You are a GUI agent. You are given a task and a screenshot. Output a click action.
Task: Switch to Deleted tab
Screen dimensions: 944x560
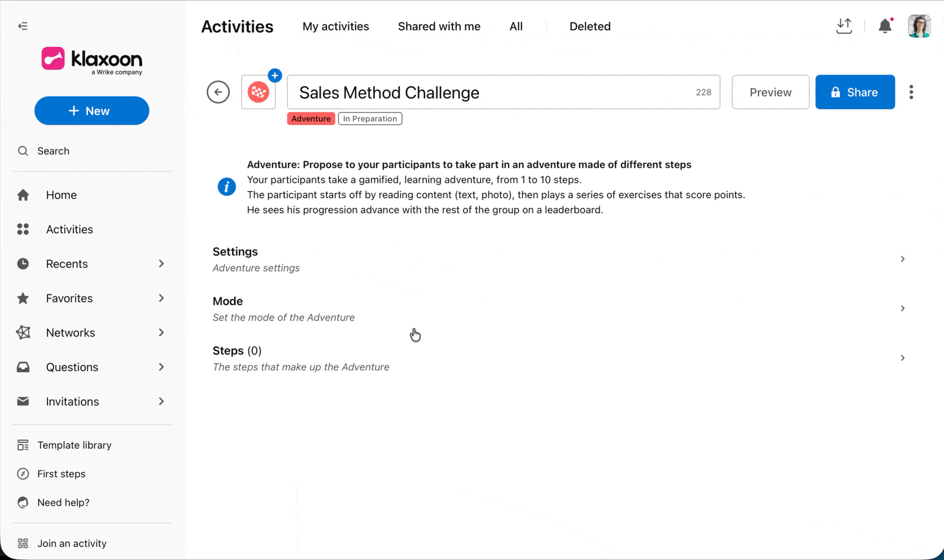pos(590,26)
